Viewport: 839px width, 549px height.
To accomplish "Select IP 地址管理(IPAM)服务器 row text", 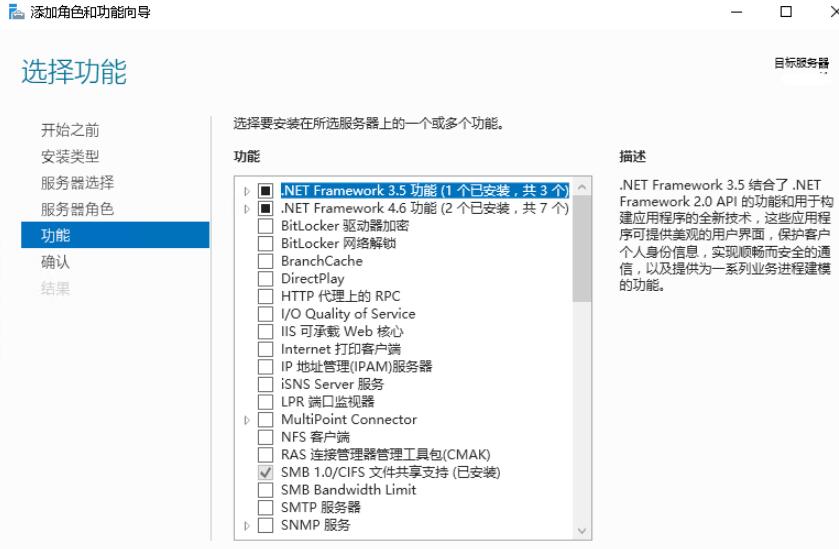I will click(356, 367).
